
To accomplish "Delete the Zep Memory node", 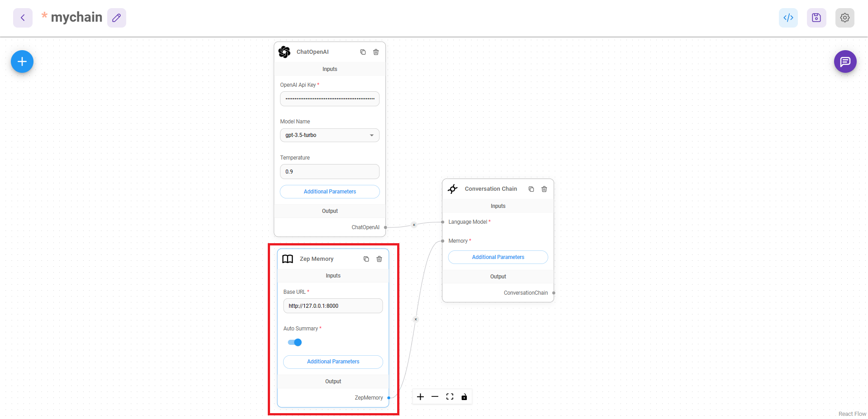I will point(379,259).
